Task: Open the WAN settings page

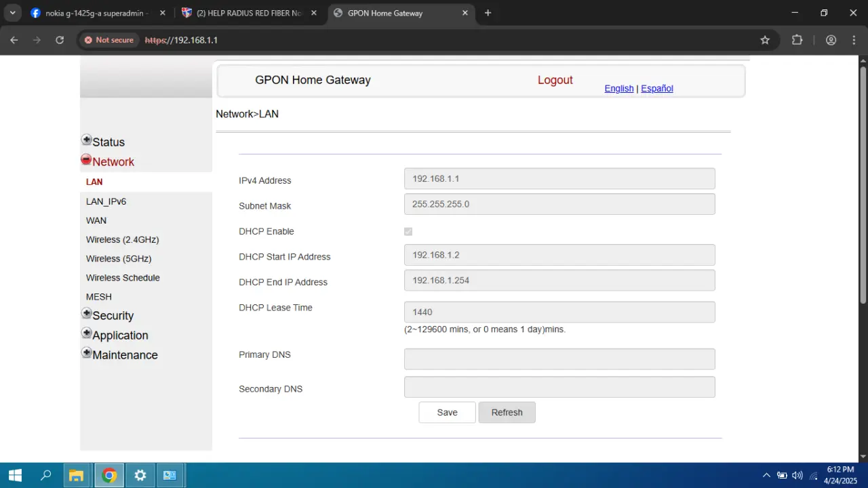Action: [x=96, y=220]
